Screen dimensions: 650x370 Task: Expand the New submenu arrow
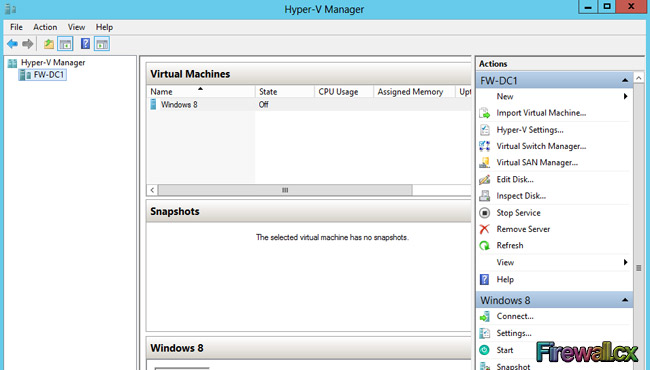pos(626,96)
